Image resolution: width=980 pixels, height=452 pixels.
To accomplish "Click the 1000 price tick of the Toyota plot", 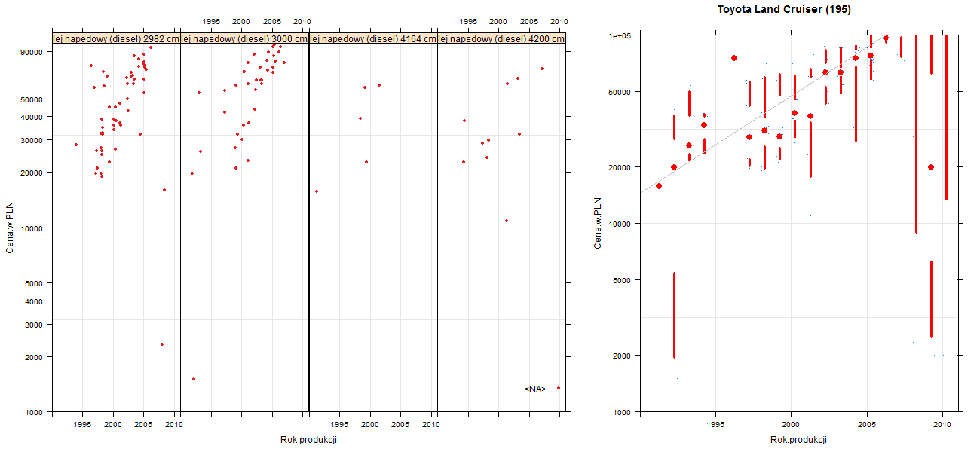I will click(x=623, y=412).
